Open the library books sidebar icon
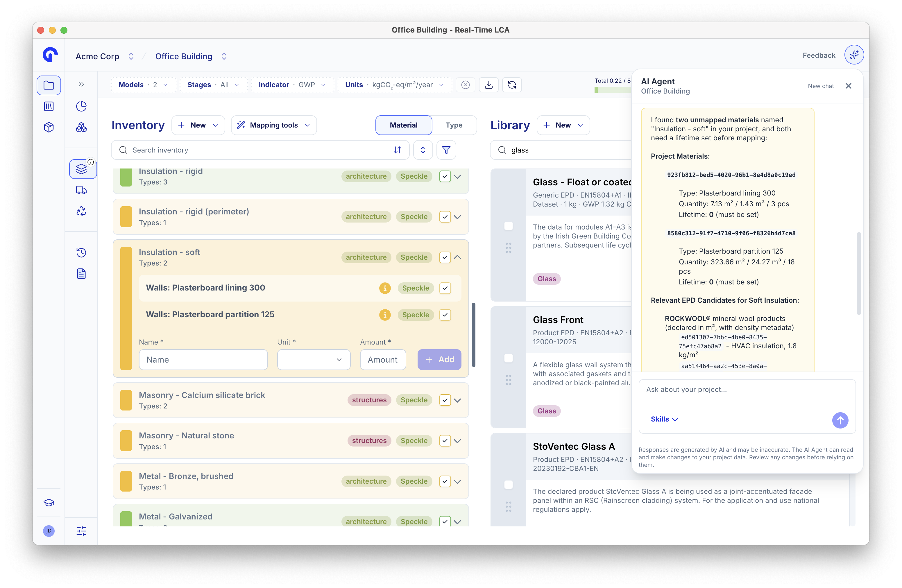This screenshot has width=902, height=588. coord(49,106)
